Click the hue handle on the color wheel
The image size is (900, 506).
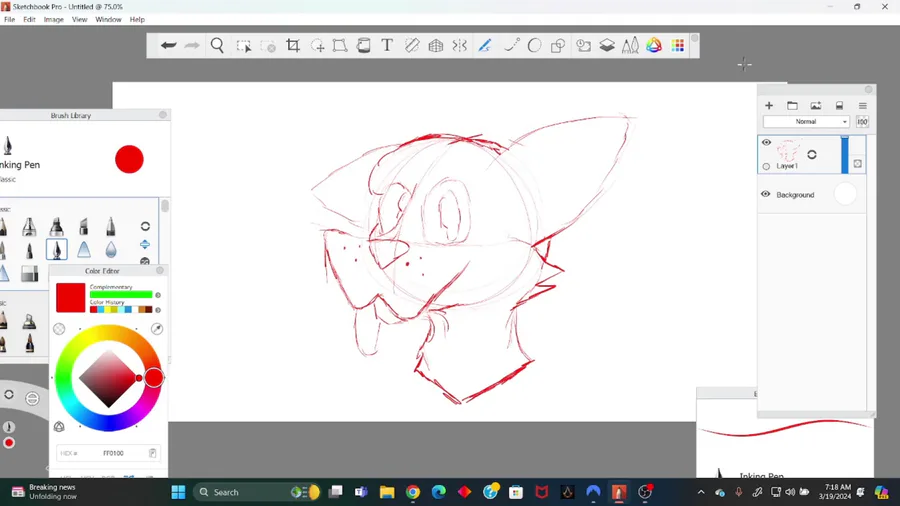[154, 377]
